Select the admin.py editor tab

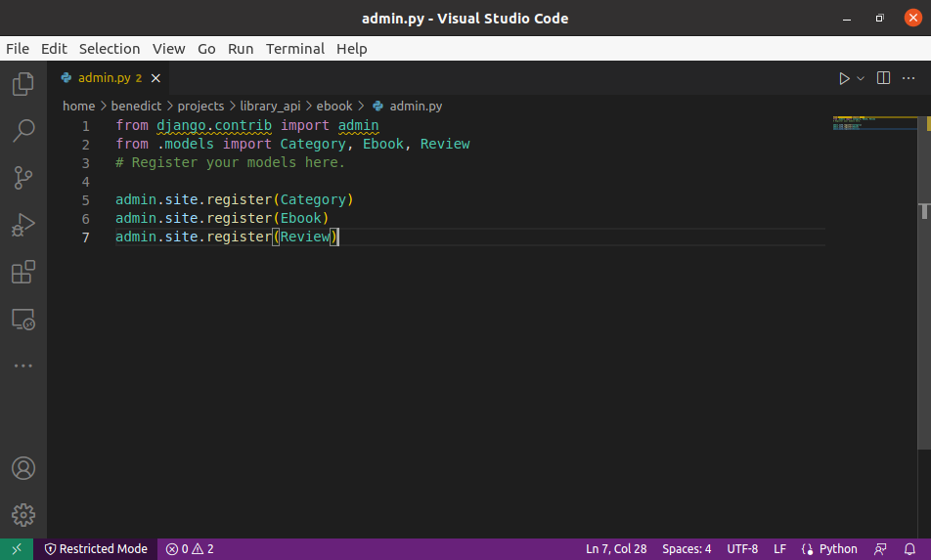click(110, 78)
